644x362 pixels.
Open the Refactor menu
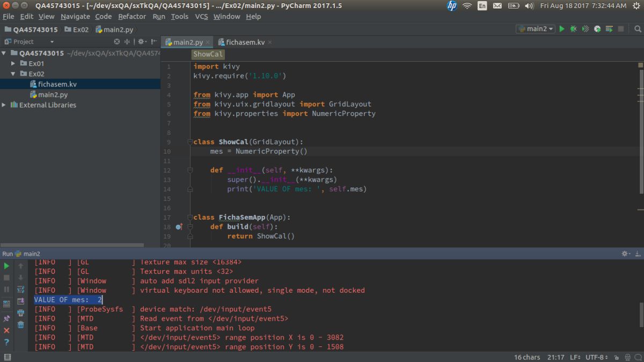(x=132, y=16)
